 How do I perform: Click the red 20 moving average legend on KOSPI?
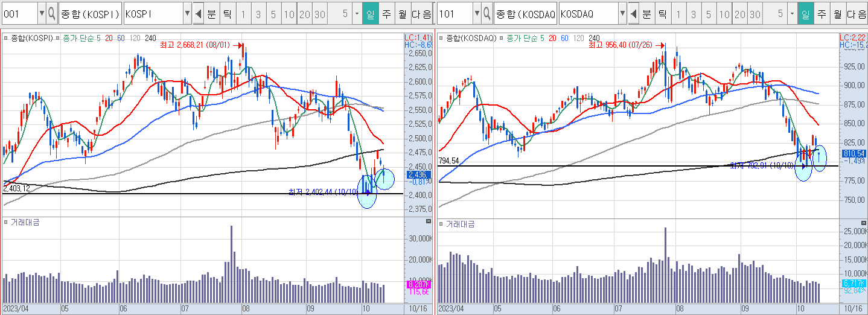coord(109,38)
